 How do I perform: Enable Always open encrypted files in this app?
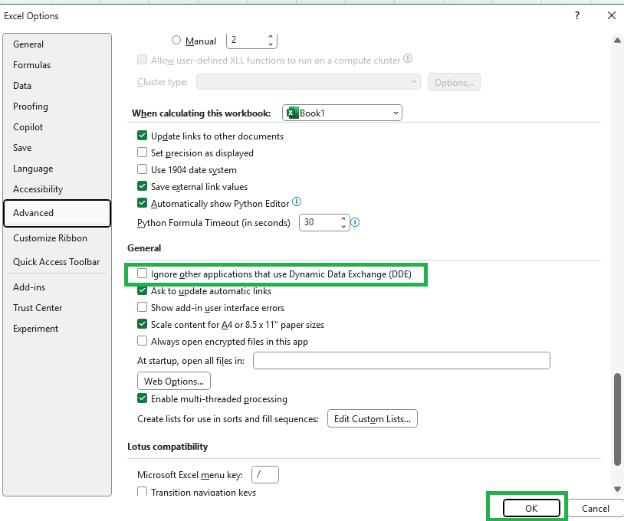[x=142, y=341]
